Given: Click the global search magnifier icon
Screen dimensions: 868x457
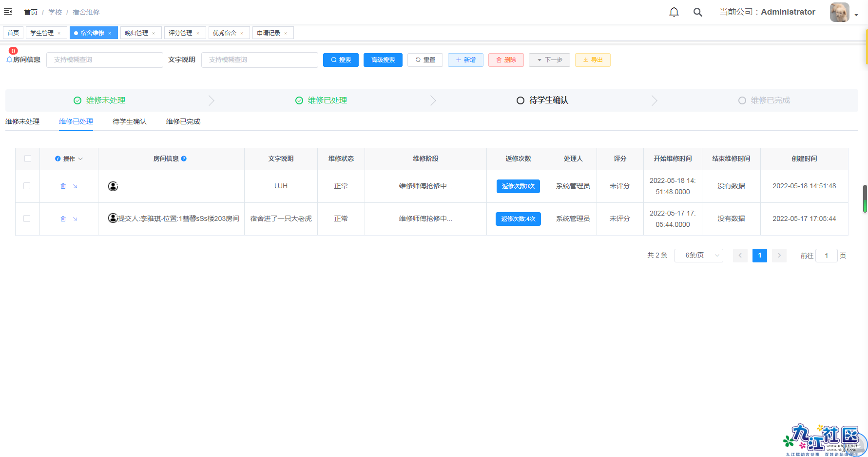Looking at the screenshot, I should [697, 11].
